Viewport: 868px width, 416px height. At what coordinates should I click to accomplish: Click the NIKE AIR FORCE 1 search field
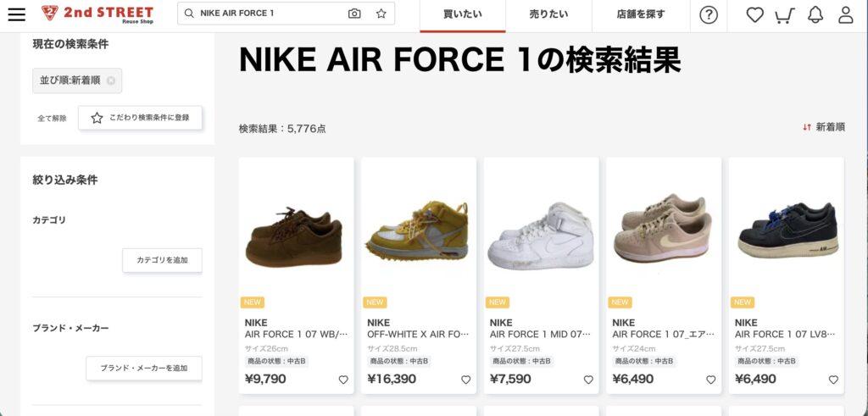[271, 14]
